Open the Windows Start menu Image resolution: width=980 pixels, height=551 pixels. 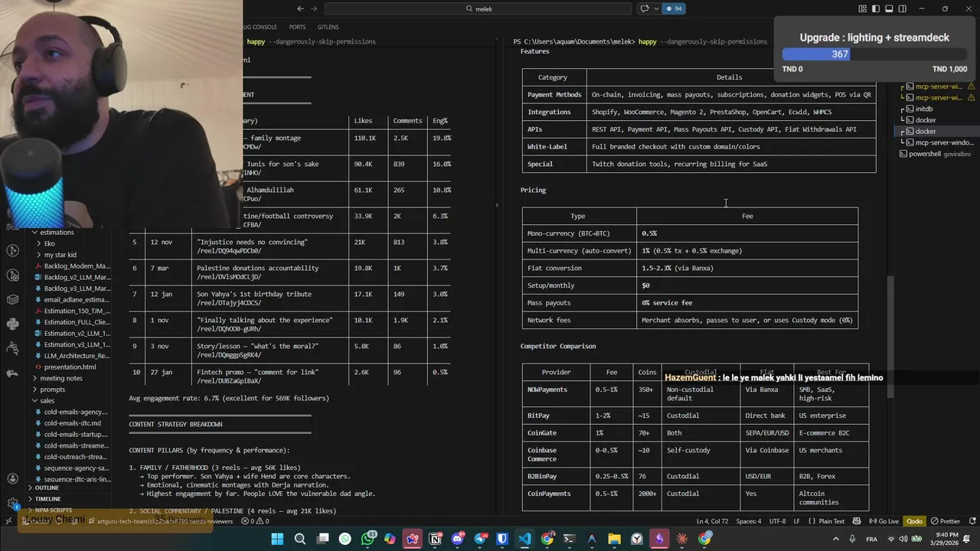click(x=277, y=539)
